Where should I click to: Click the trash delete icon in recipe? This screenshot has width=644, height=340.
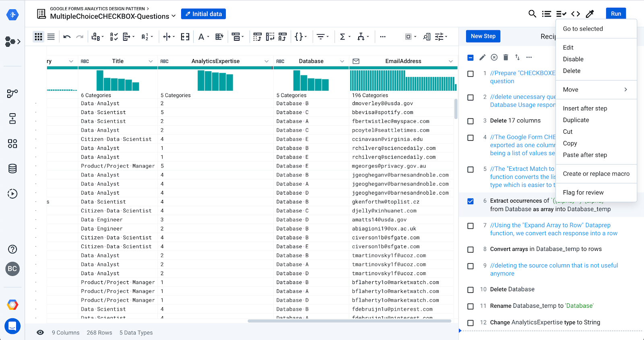point(506,57)
